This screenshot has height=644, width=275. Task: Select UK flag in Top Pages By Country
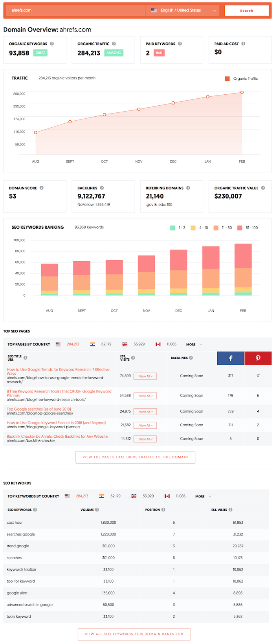pyautogui.click(x=125, y=344)
